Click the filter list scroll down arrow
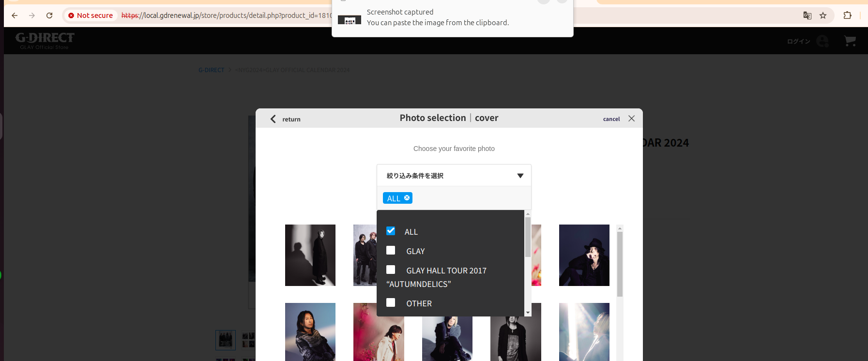Screen dimensions: 868x361 [x=528, y=313]
